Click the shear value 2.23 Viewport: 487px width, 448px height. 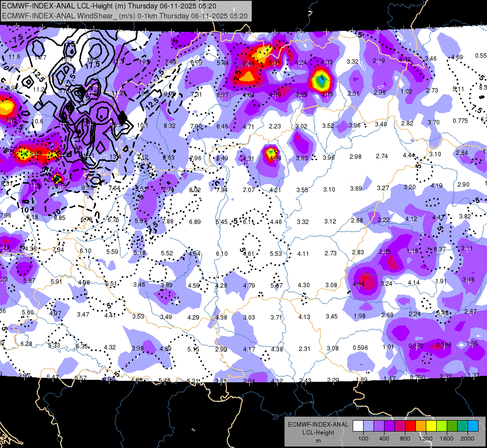pyautogui.click(x=275, y=126)
